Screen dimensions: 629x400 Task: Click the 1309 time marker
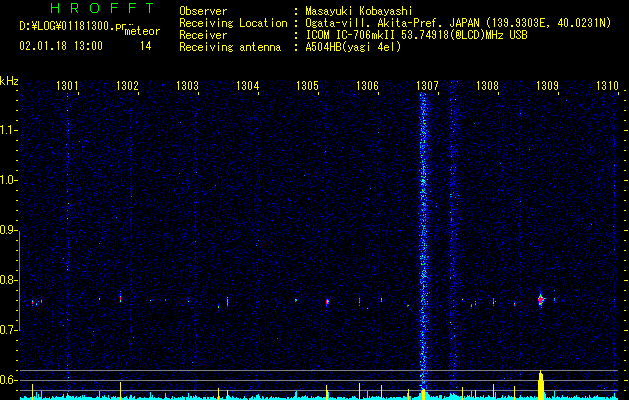[x=547, y=86]
